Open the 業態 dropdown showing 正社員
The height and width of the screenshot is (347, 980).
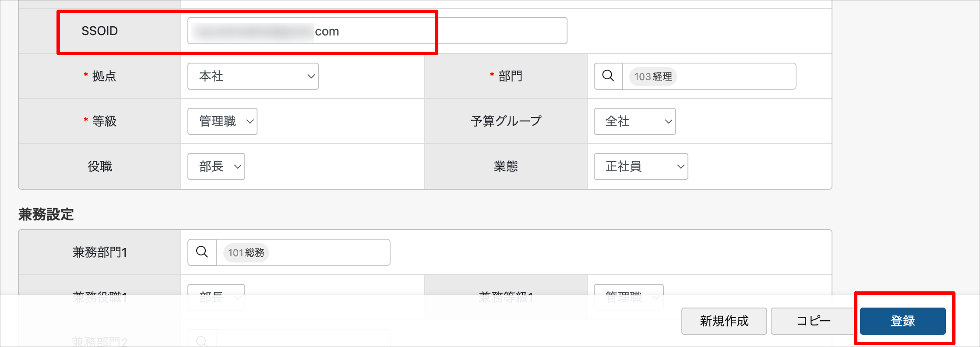coord(640,166)
